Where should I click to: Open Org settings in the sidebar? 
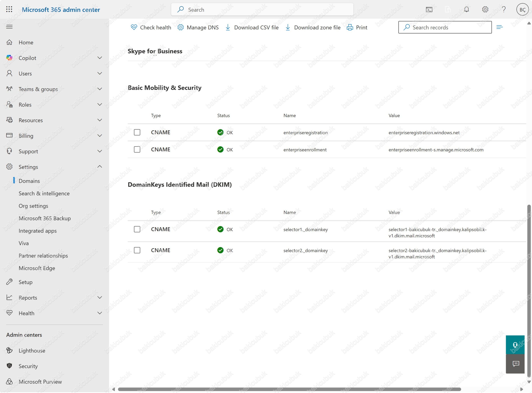[33, 206]
